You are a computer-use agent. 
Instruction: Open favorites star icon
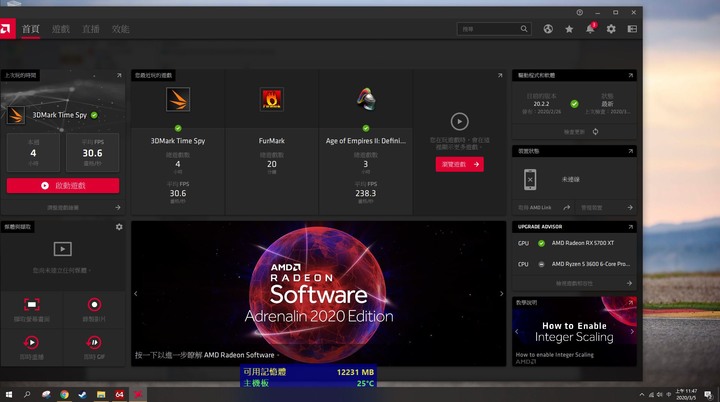(569, 29)
